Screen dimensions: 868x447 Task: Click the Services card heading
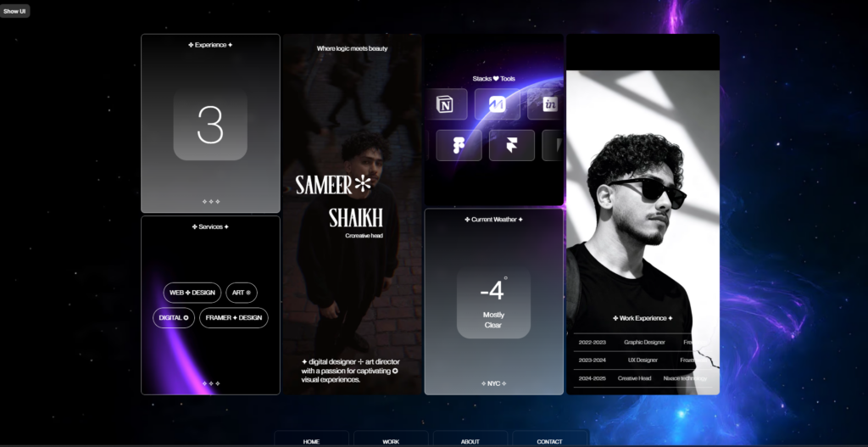(x=210, y=226)
